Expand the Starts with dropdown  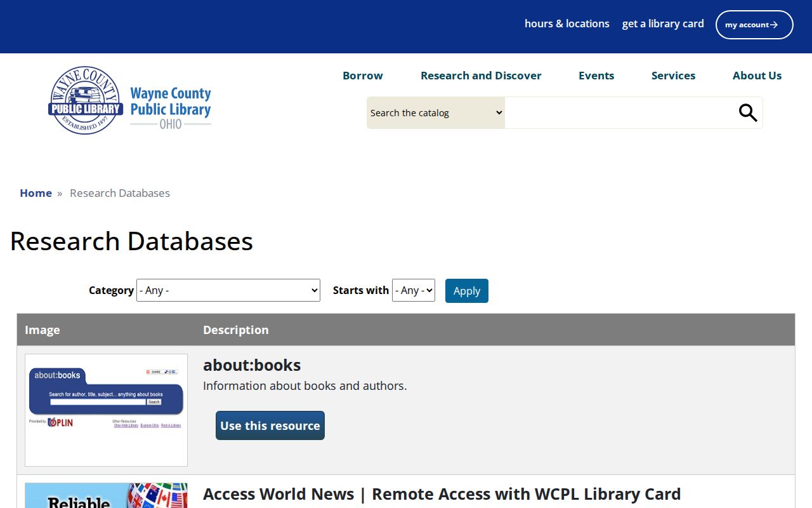414,290
